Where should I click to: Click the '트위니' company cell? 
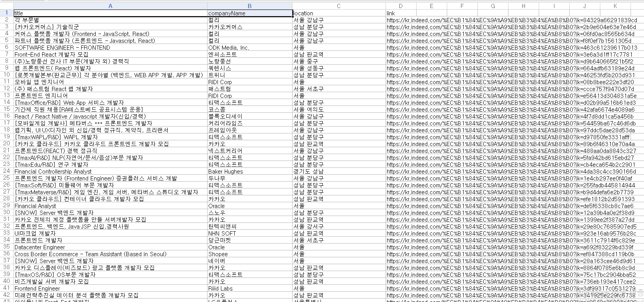point(250,75)
